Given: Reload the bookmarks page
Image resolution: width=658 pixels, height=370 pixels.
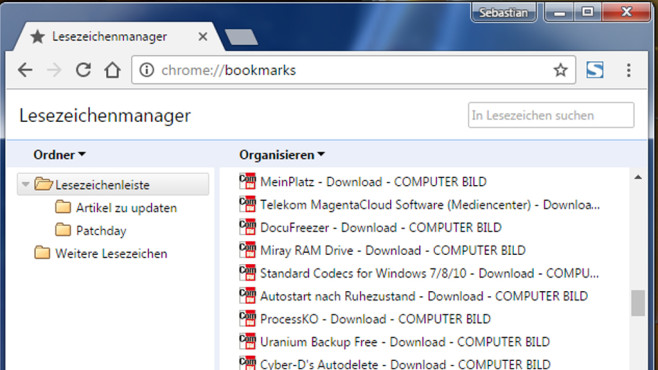Looking at the screenshot, I should (83, 70).
